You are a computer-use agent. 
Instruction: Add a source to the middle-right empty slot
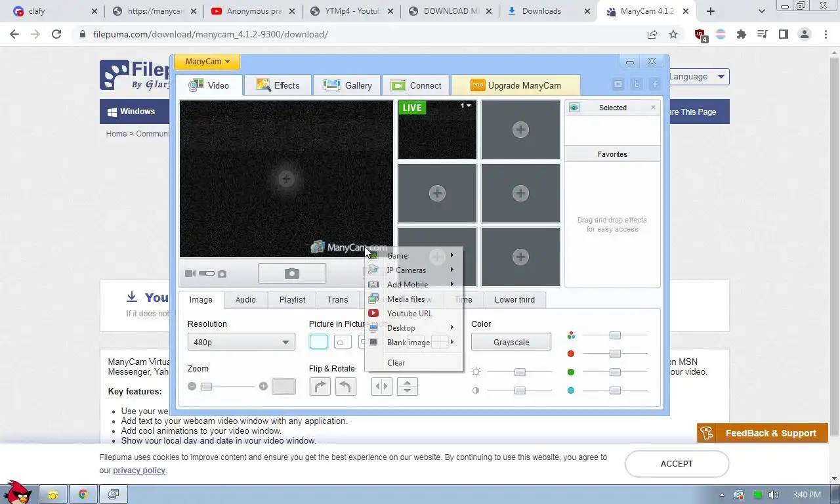coord(520,193)
